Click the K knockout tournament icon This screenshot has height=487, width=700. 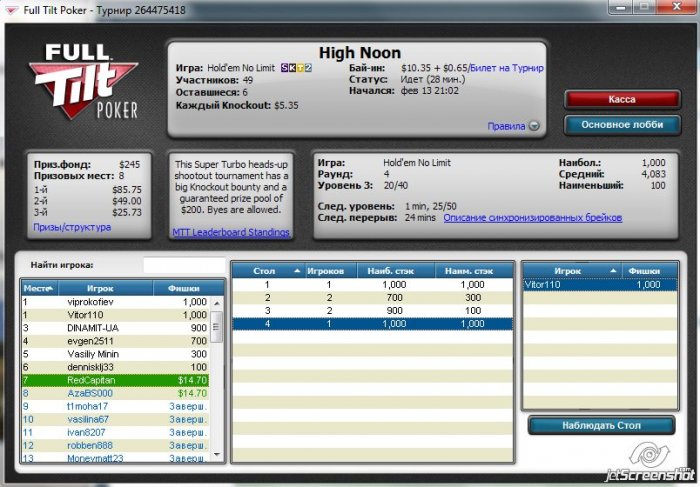tap(292, 68)
